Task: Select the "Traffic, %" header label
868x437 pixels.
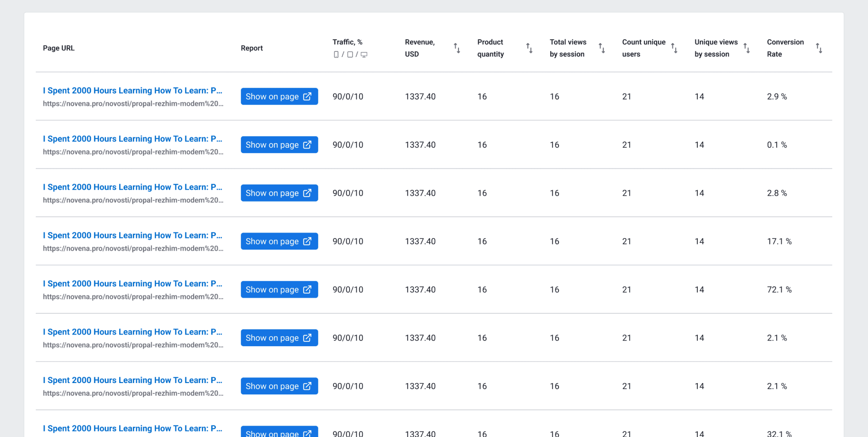Action: (x=347, y=42)
